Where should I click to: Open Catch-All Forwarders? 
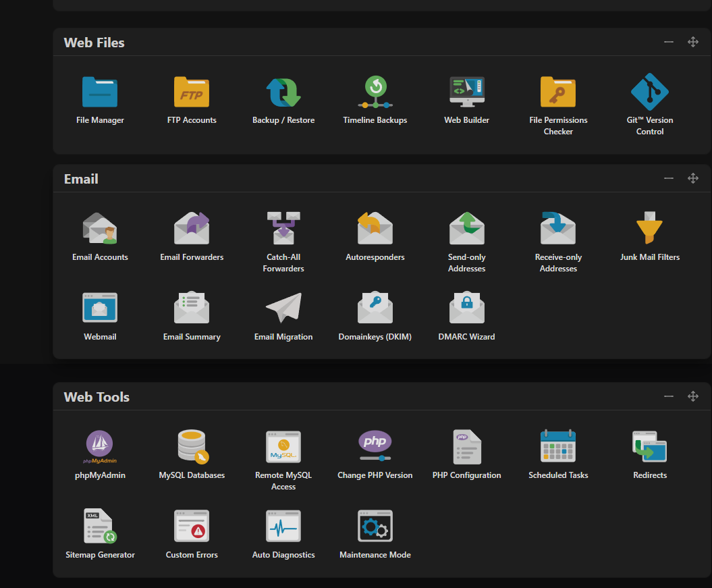(x=283, y=228)
